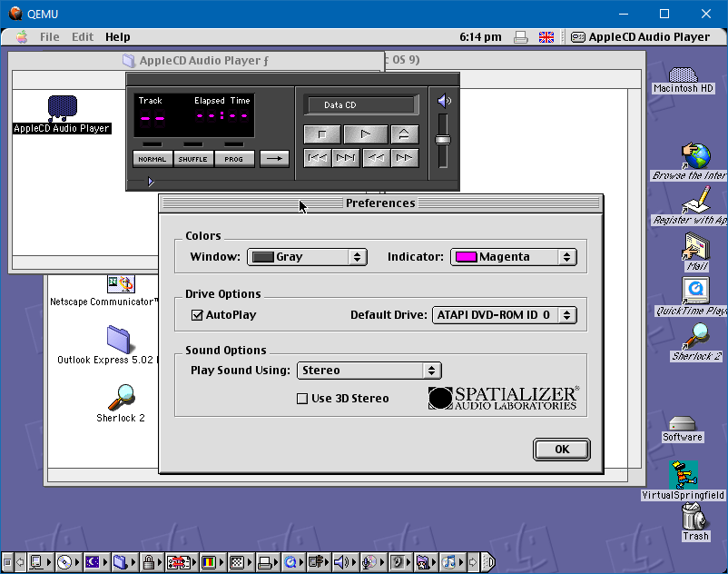The image size is (728, 574).
Task: Click the Eject button on CD player
Action: [404, 134]
